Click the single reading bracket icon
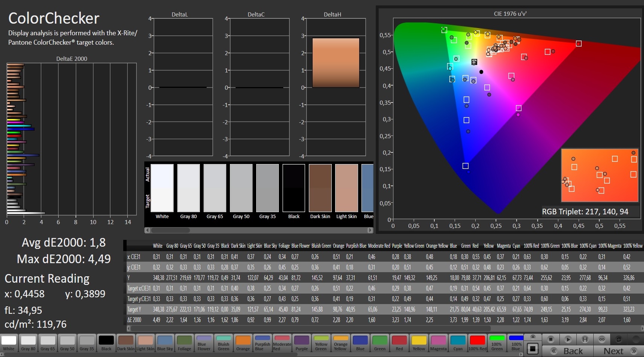 tap(585, 339)
